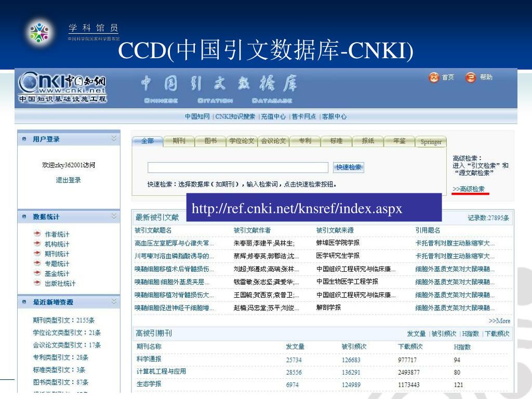Click the 退出登录 link
This screenshot has height=399, width=532.
pos(68,180)
